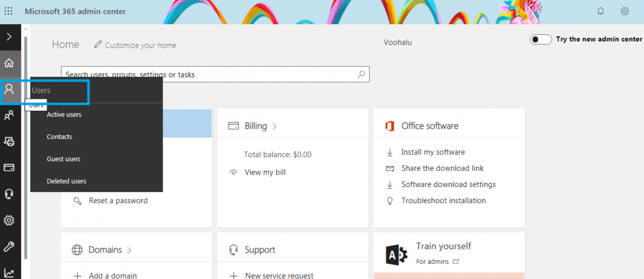Click the View my bill link
Screen dimensions: 644x279
265,172
